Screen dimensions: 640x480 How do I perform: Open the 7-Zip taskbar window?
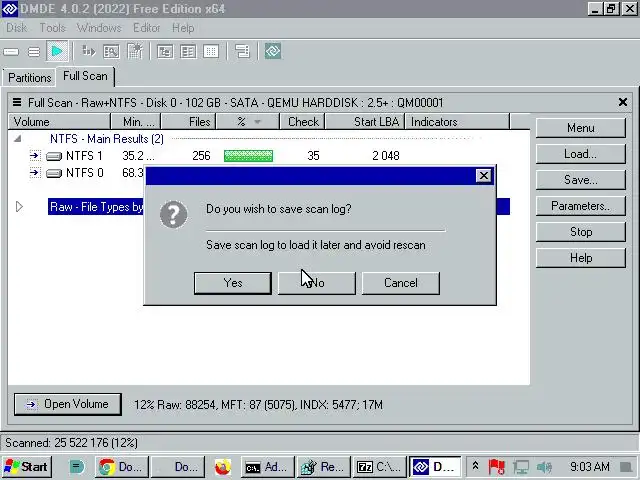click(380, 467)
